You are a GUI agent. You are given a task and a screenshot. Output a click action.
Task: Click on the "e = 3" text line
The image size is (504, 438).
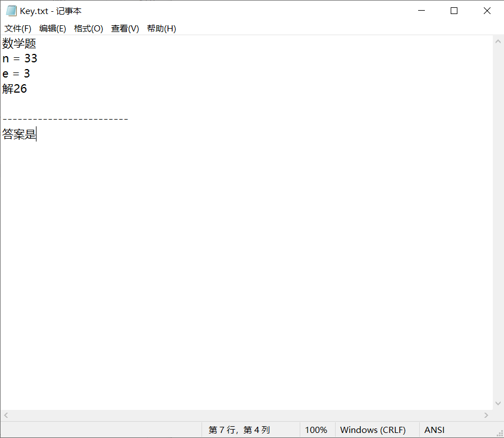coord(16,74)
